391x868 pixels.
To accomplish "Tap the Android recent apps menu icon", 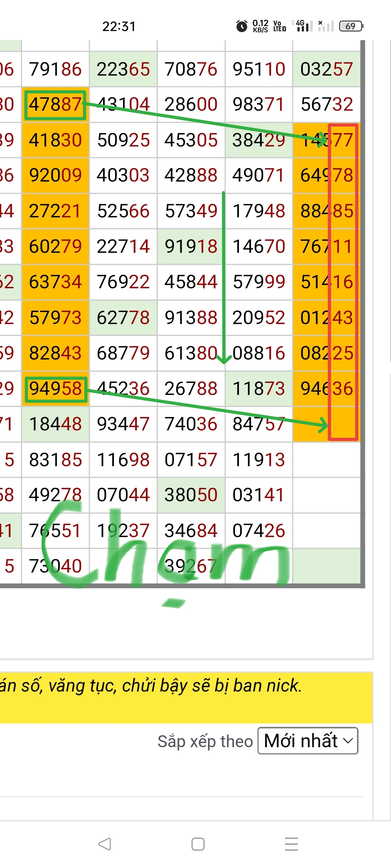I will [x=291, y=844].
